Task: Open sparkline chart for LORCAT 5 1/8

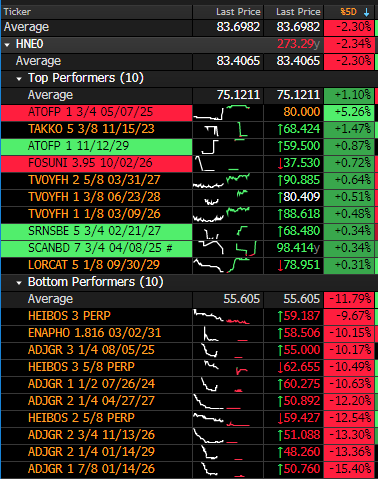Action: 228,265
